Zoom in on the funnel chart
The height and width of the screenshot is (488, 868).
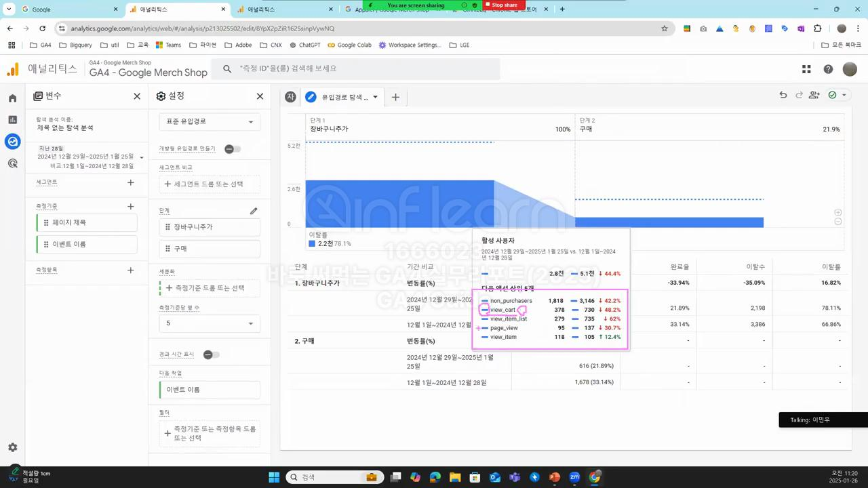coord(838,213)
